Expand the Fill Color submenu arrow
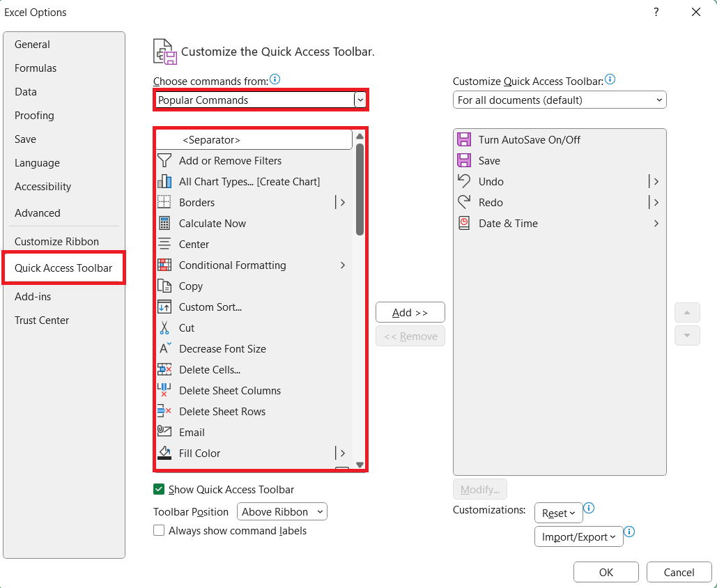 pyautogui.click(x=343, y=453)
